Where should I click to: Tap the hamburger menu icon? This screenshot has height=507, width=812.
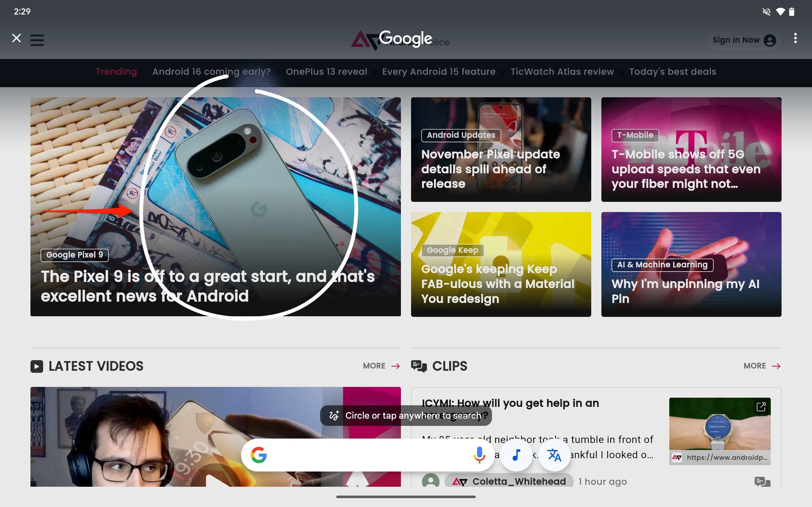coord(37,40)
